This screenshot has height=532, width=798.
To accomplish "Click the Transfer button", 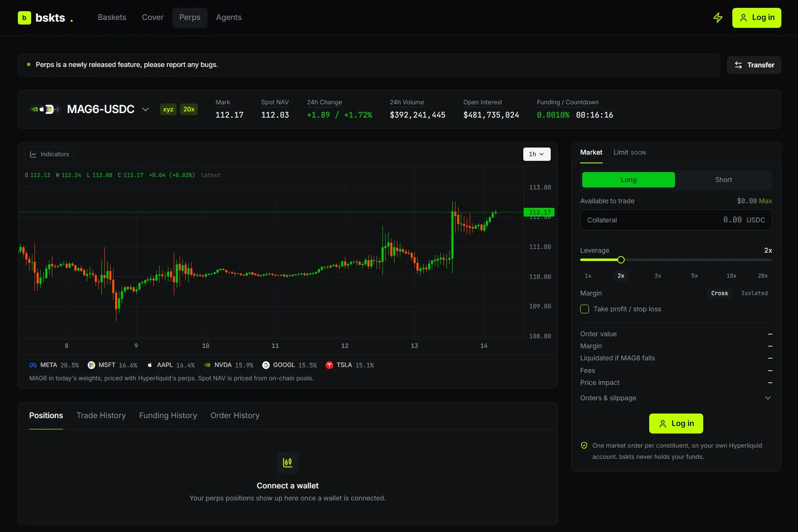I will pyautogui.click(x=754, y=65).
